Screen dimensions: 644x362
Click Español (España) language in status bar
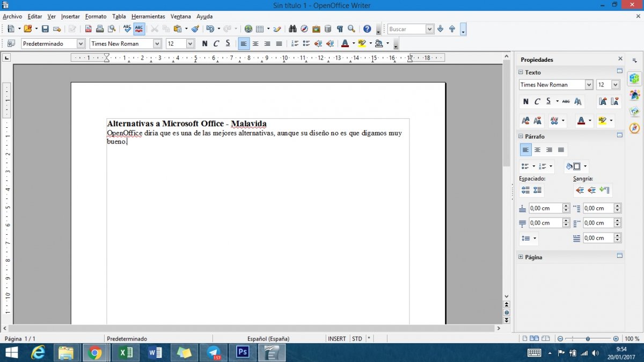point(268,339)
